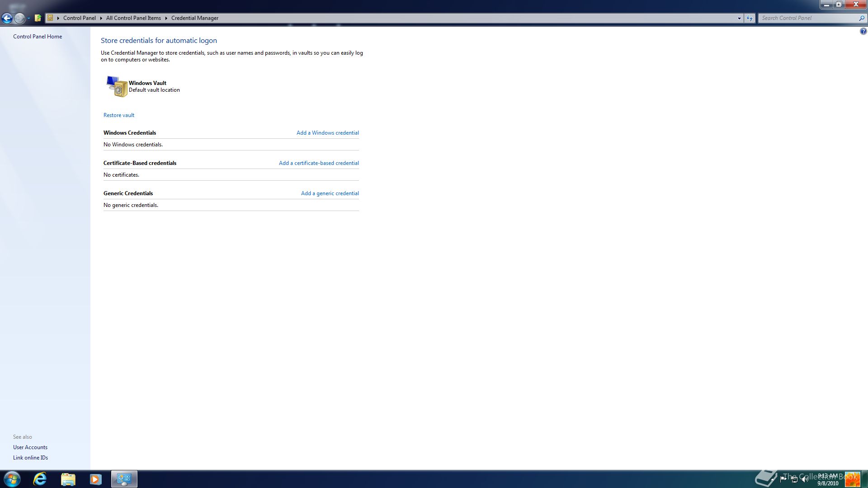Expand the address bar history dropdown
868x488 pixels.
tap(739, 18)
